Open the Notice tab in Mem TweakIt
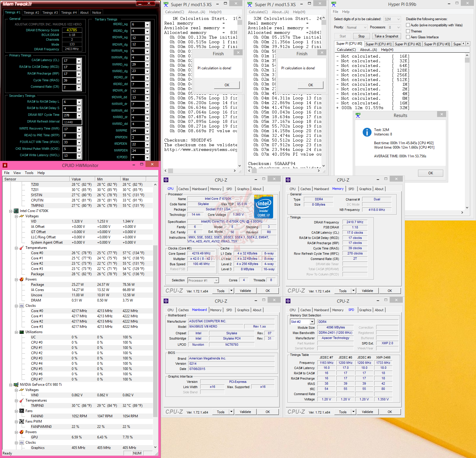The height and width of the screenshot is (458, 476). 97,13
